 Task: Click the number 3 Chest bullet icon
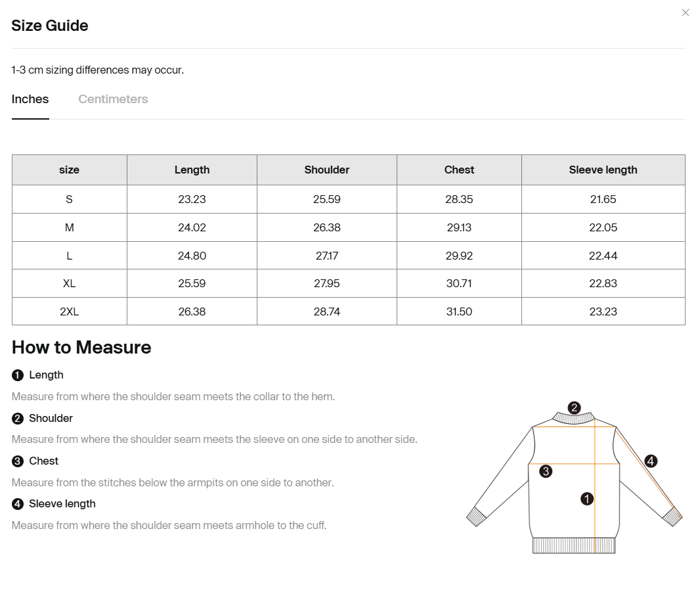coord(18,461)
